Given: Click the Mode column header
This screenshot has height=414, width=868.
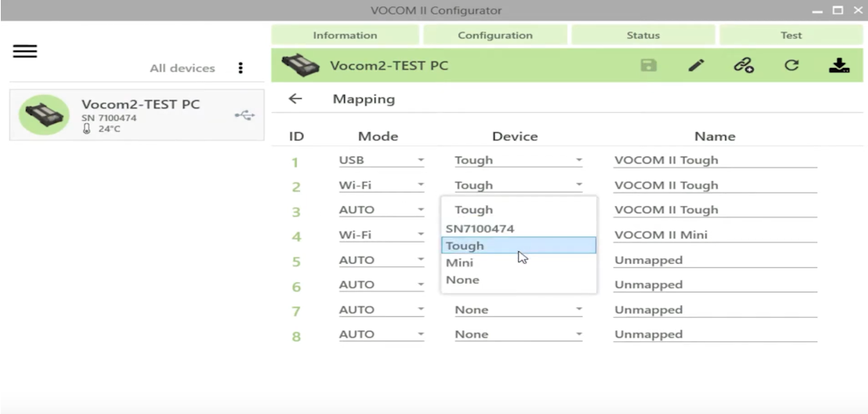Looking at the screenshot, I should click(x=378, y=136).
